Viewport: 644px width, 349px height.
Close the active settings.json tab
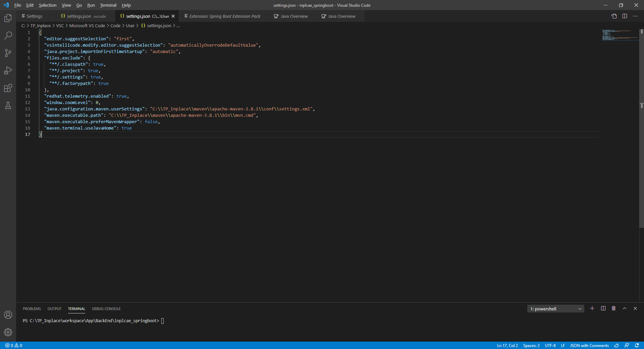[173, 16]
